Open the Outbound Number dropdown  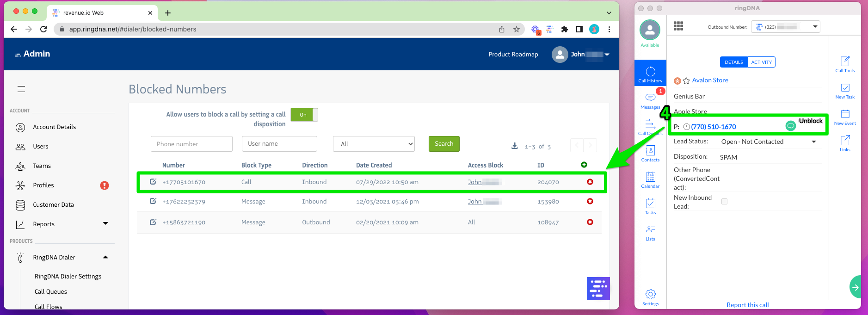[x=785, y=27]
